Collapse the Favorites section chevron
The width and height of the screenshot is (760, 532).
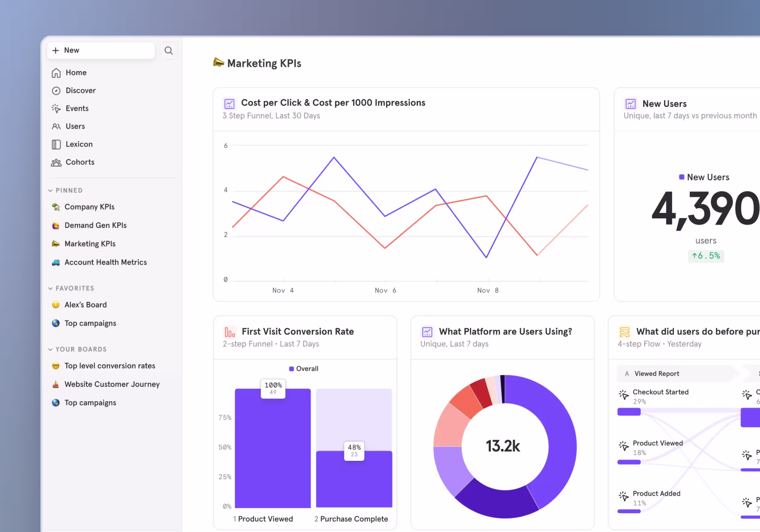pos(50,289)
